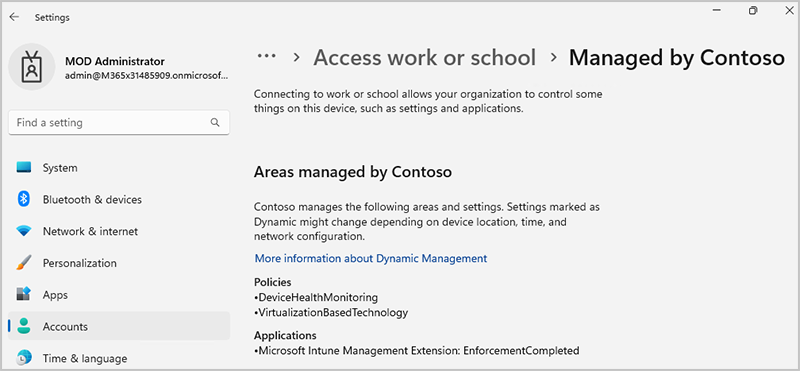
Task: Click the MOD Administrator account name
Action: tap(115, 61)
